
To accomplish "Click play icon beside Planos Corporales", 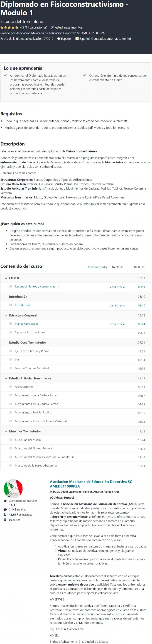I will coord(11,324).
